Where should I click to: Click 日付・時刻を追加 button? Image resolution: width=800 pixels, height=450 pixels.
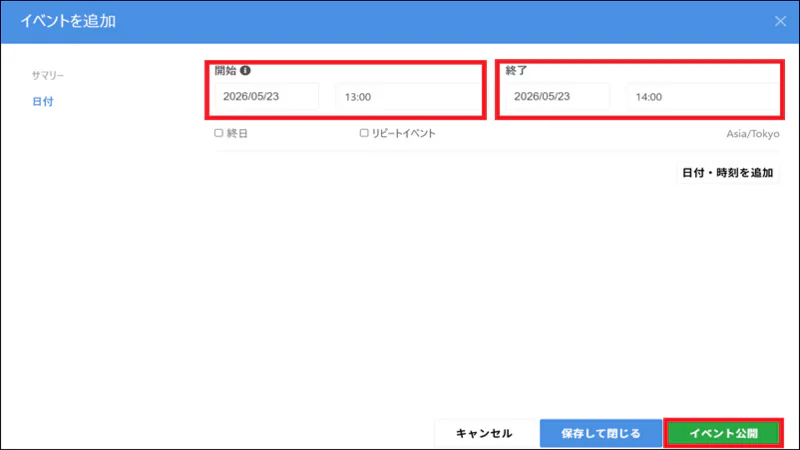(x=728, y=173)
